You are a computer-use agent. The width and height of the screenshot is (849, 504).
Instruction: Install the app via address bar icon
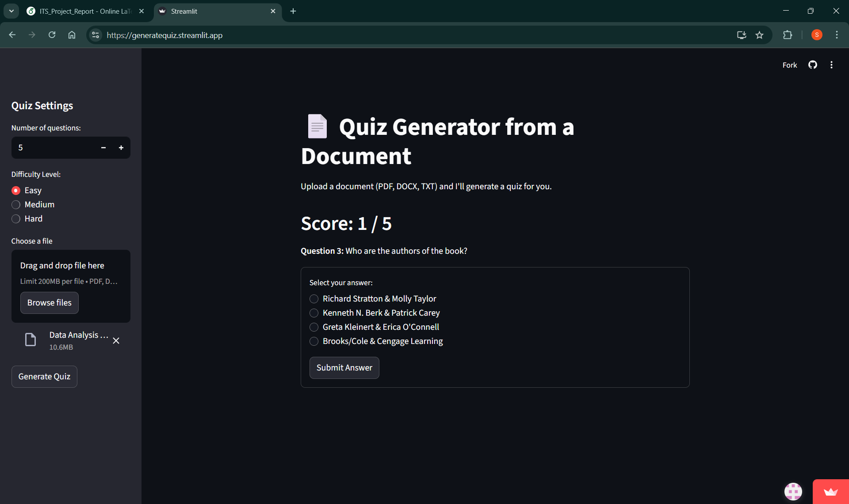[x=741, y=35]
